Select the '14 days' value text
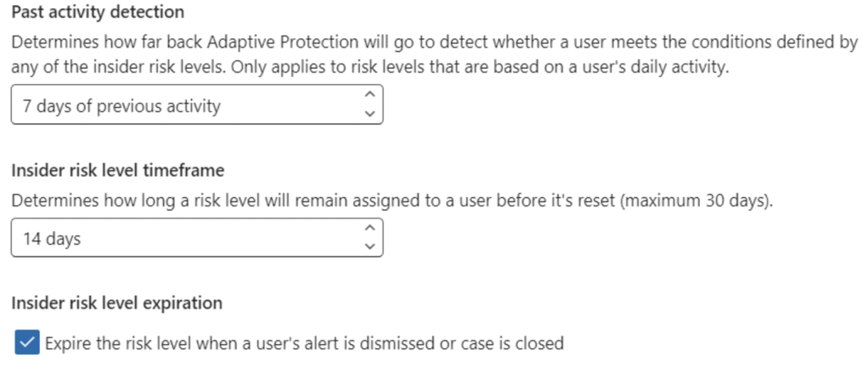This screenshot has height=367, width=868. [x=52, y=239]
